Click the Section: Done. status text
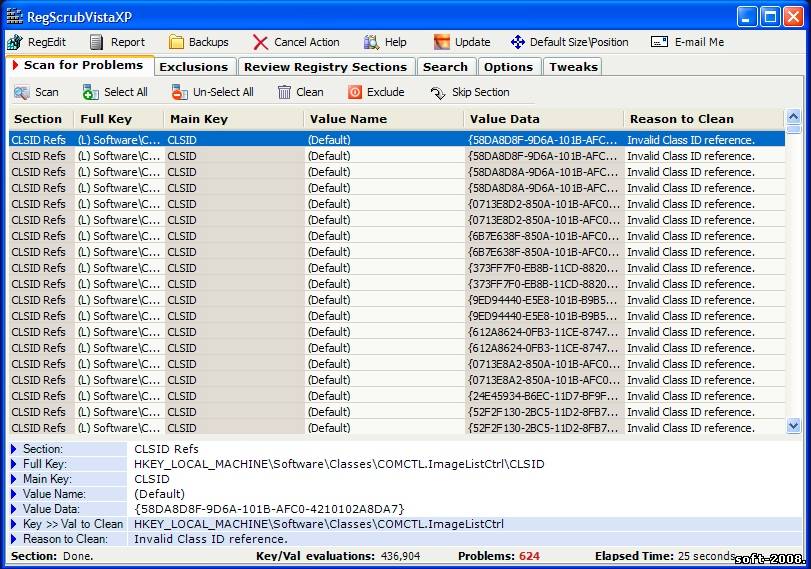Screen dimensions: 811x569 point(52,556)
